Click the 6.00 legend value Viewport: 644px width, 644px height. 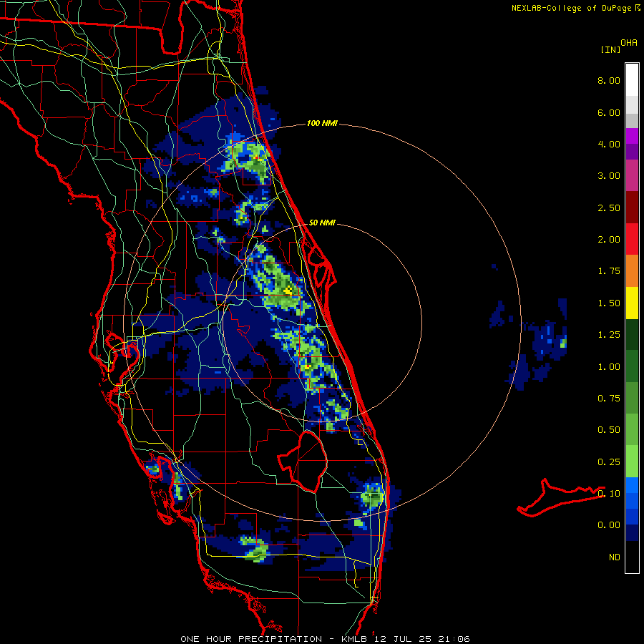(x=609, y=112)
